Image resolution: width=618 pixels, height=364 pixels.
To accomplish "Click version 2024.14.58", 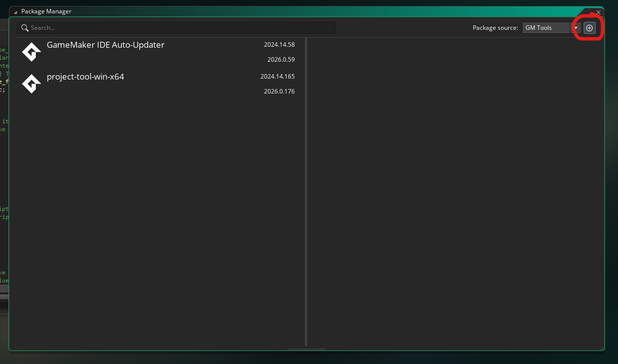I will 279,45.
